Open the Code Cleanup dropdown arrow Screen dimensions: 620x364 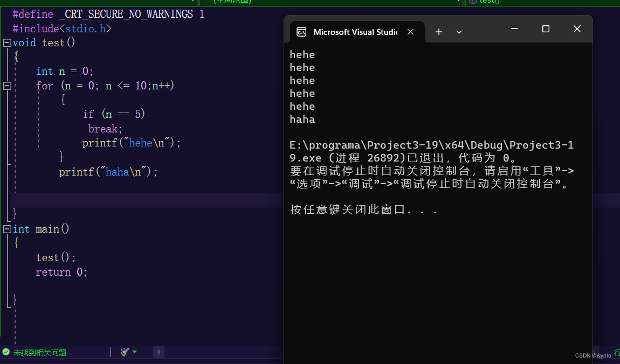coord(134,352)
